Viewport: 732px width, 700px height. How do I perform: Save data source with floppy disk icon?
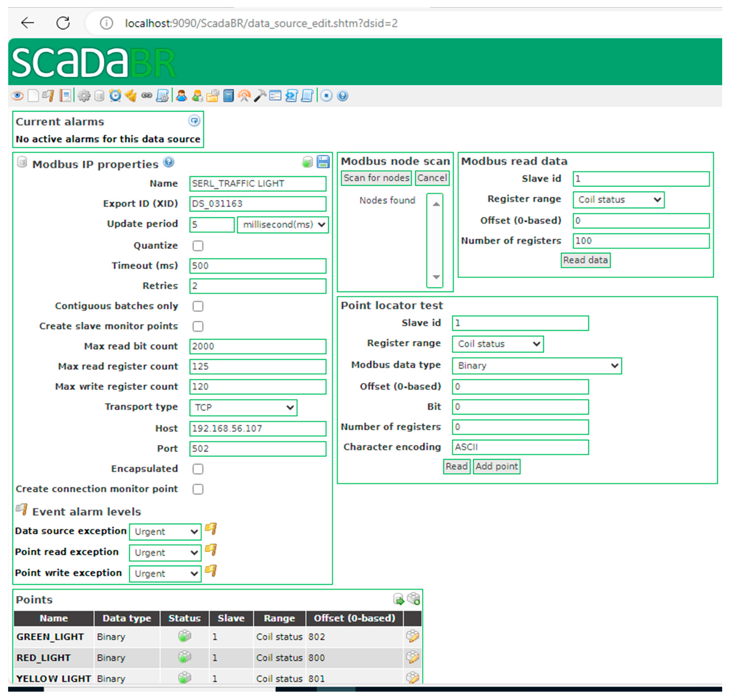pyautogui.click(x=323, y=162)
